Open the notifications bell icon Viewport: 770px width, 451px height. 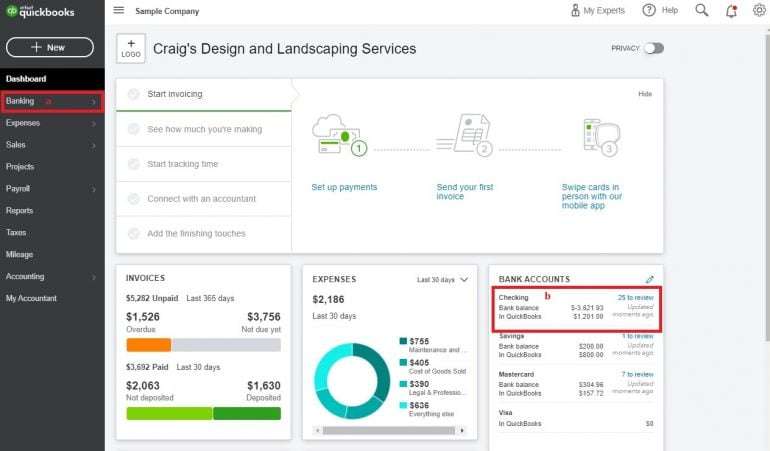click(731, 10)
